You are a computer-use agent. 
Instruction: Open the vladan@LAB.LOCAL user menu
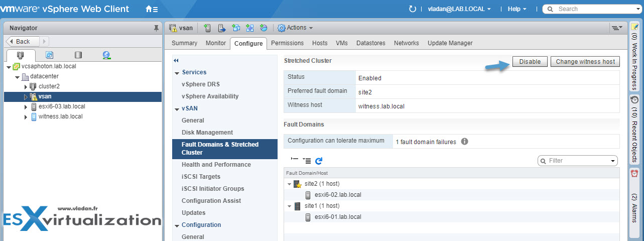click(459, 9)
